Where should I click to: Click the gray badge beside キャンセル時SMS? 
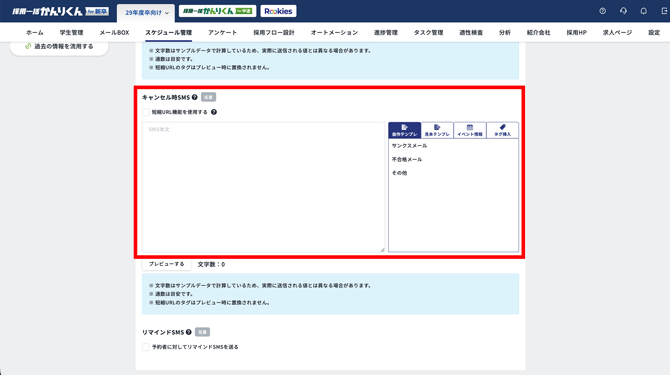pyautogui.click(x=209, y=97)
